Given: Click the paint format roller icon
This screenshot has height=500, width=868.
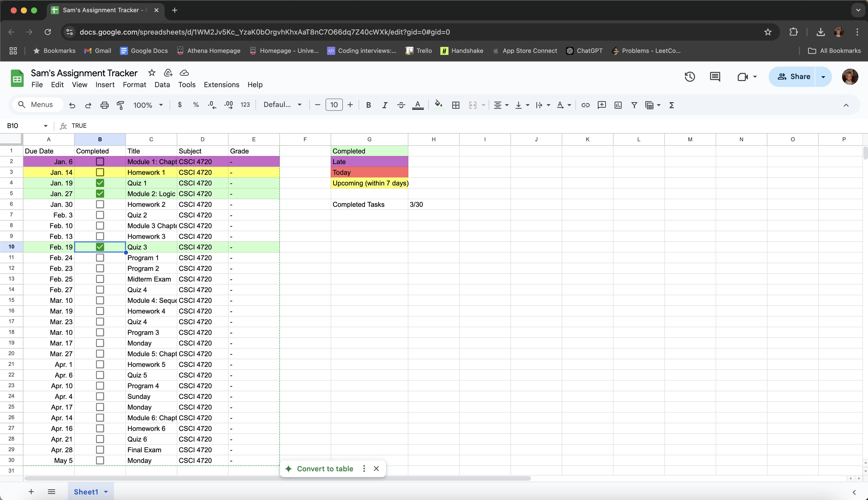Looking at the screenshot, I should pos(120,105).
